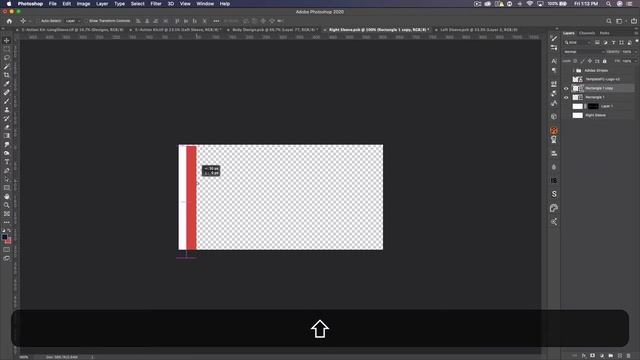
Task: Toggle Lock transparent pixels in Layers panel
Action: (x=575, y=61)
